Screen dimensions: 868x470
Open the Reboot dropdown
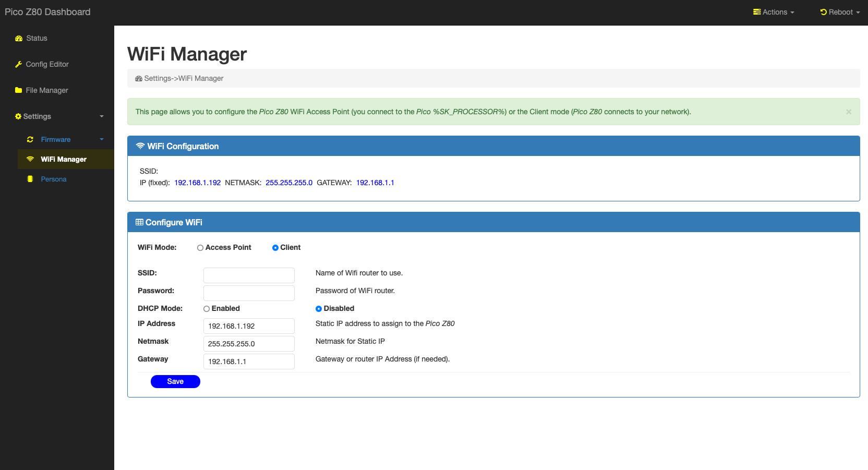coord(839,12)
